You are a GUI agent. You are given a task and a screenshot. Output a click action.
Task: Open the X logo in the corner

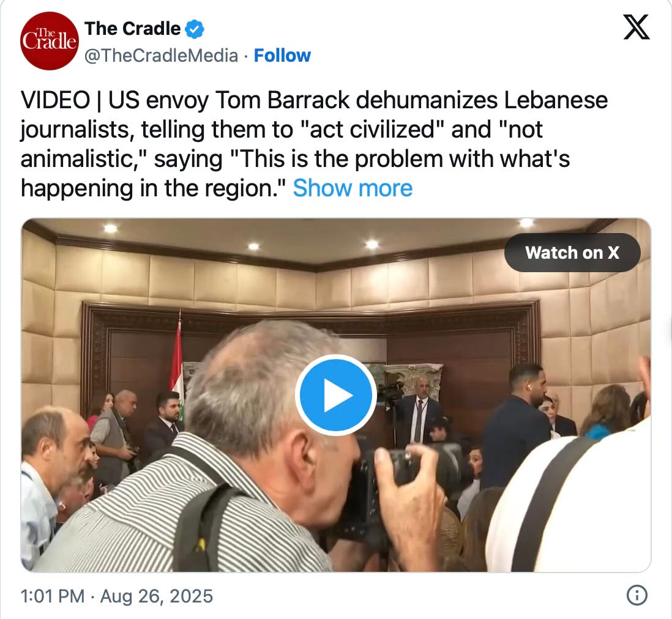click(x=637, y=27)
